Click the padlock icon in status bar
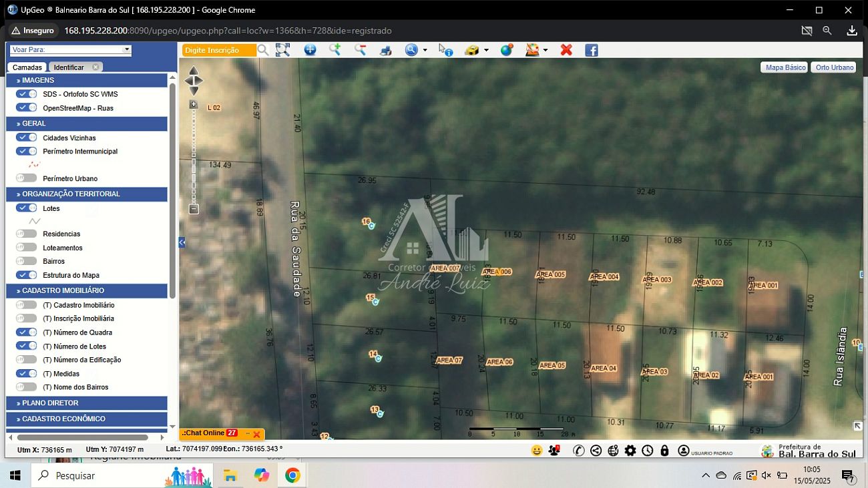The image size is (868, 488). pyautogui.click(x=664, y=451)
